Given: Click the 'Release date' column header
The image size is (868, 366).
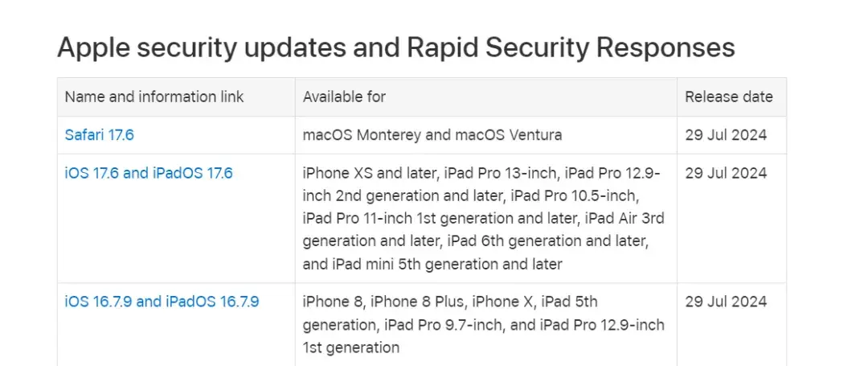Looking at the screenshot, I should [x=728, y=97].
